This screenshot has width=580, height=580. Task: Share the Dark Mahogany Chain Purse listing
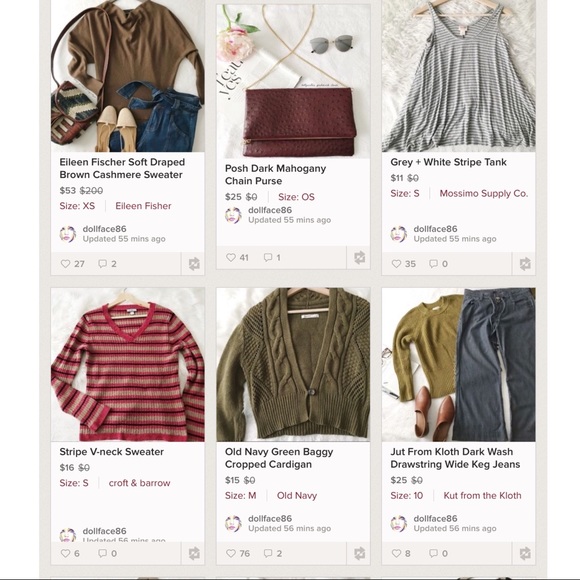[x=359, y=257]
